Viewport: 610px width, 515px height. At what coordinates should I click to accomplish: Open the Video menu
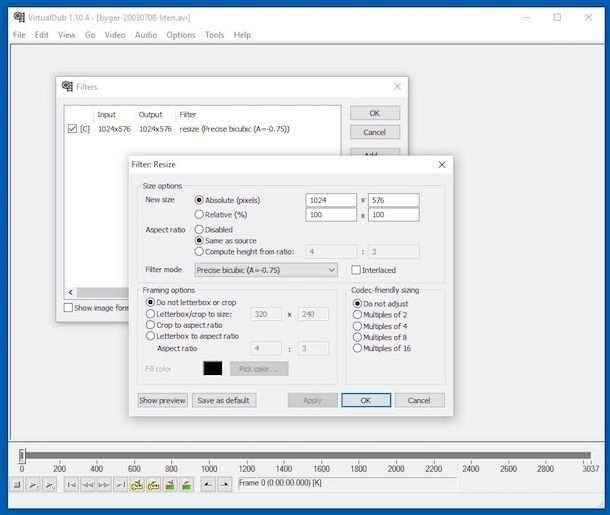pos(115,35)
